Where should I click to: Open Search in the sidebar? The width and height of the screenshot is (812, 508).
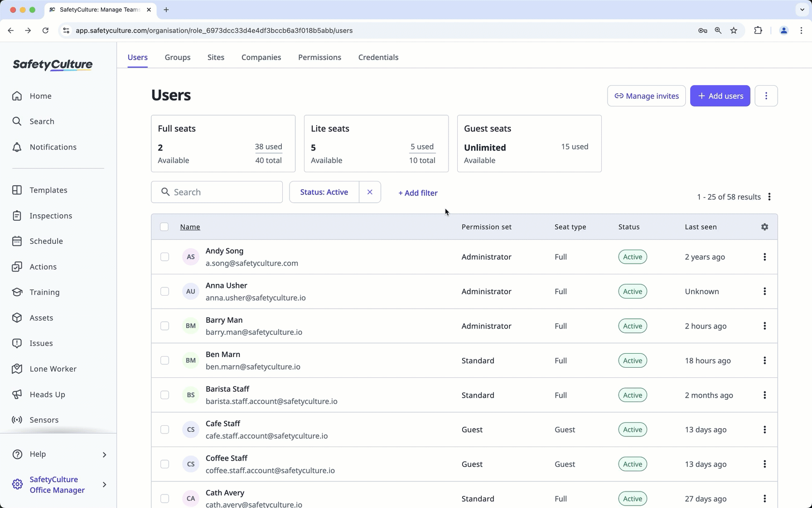(33, 121)
